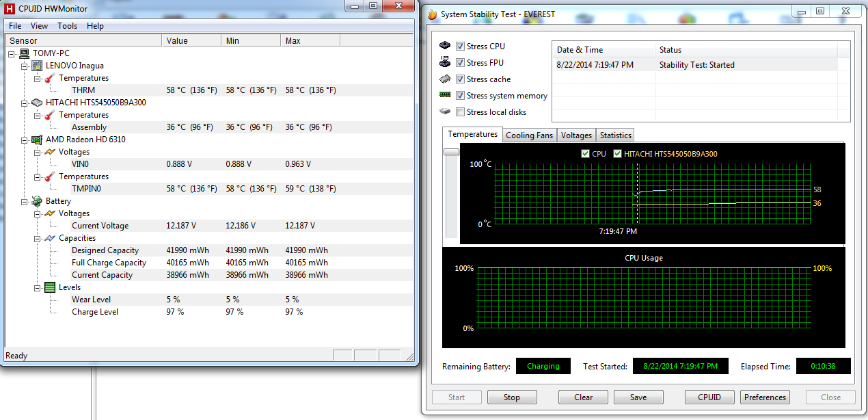Collapse Temperatures under LENOVO Inagua
This screenshot has width=868, height=420.
pyautogui.click(x=38, y=78)
